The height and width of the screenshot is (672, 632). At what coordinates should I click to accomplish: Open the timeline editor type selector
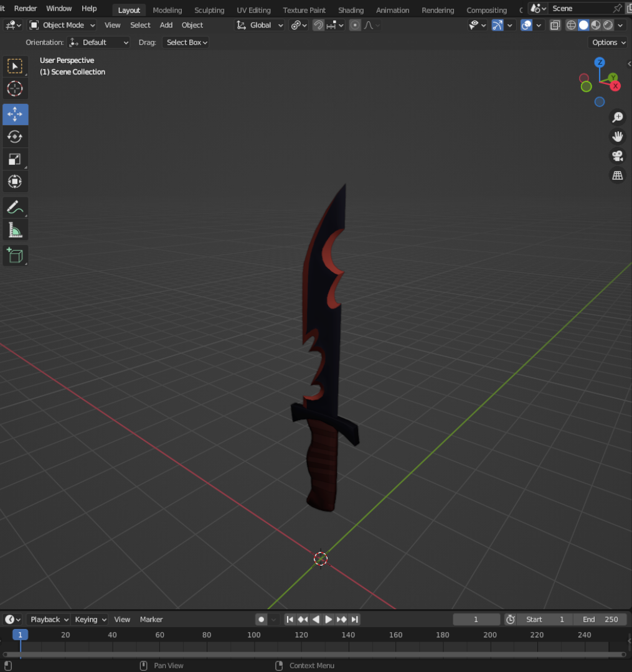[12, 619]
